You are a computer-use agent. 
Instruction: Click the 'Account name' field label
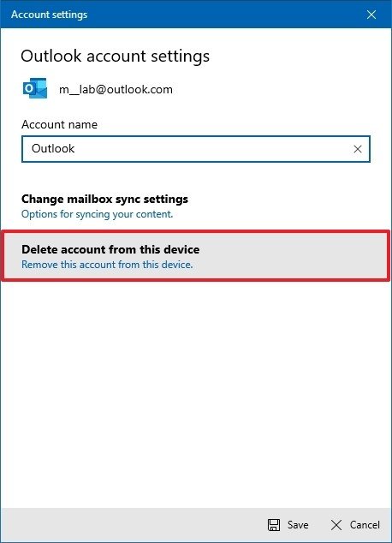click(x=60, y=124)
